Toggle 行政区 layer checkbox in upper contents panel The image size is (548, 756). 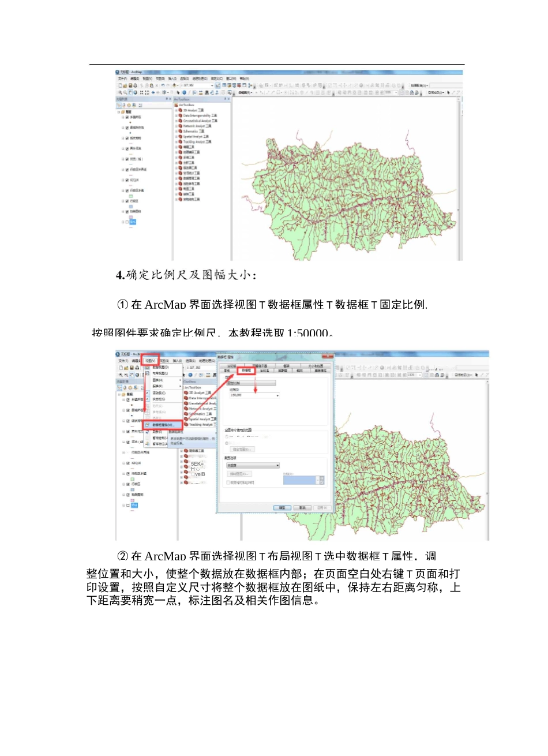click(x=127, y=201)
